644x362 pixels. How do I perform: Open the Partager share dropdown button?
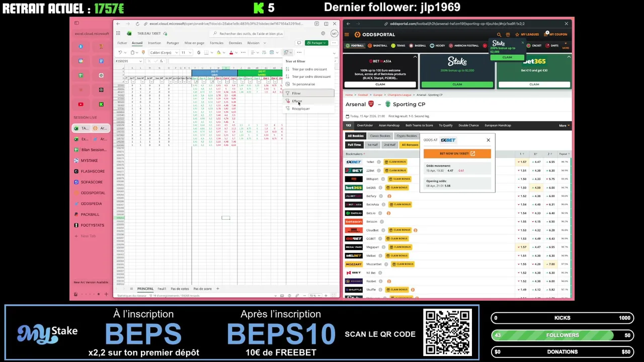pyautogui.click(x=316, y=43)
